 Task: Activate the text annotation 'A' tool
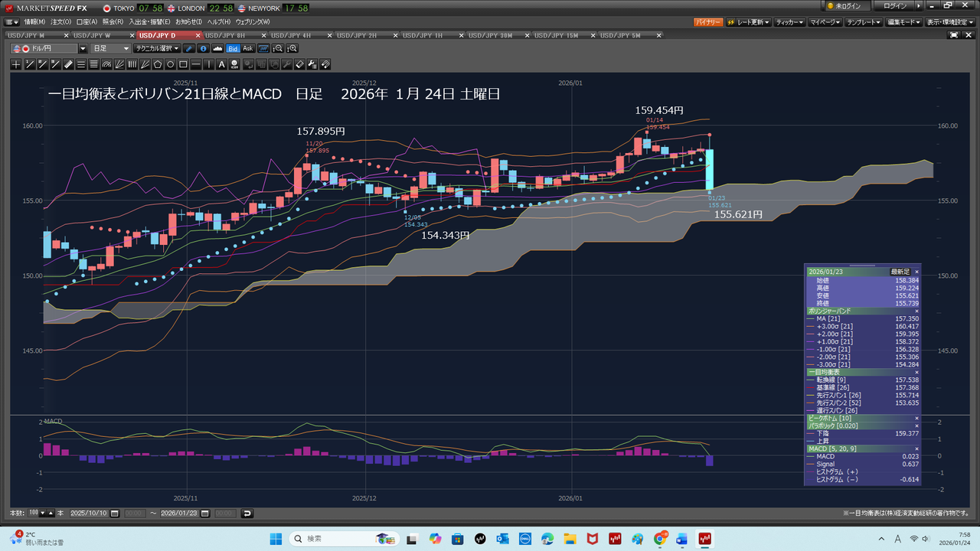click(222, 64)
